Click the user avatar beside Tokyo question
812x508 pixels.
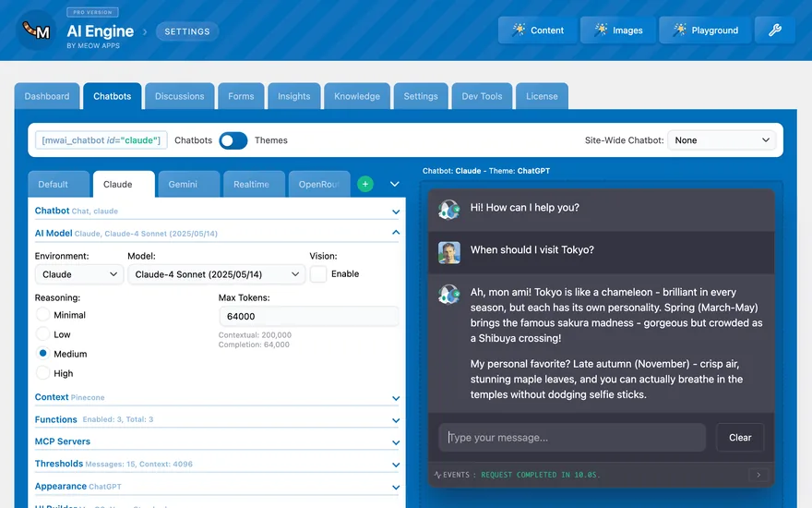pyautogui.click(x=449, y=253)
